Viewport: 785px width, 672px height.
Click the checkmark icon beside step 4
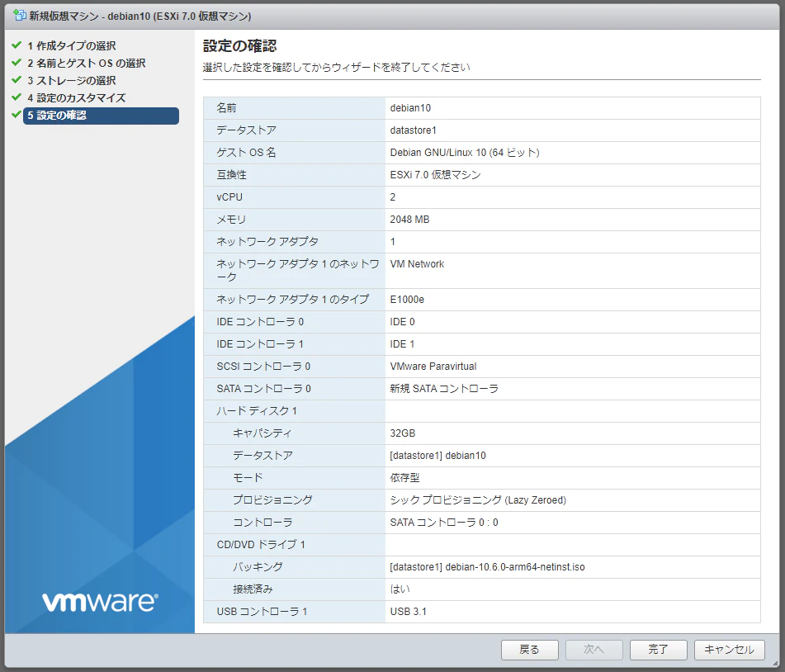(x=16, y=97)
